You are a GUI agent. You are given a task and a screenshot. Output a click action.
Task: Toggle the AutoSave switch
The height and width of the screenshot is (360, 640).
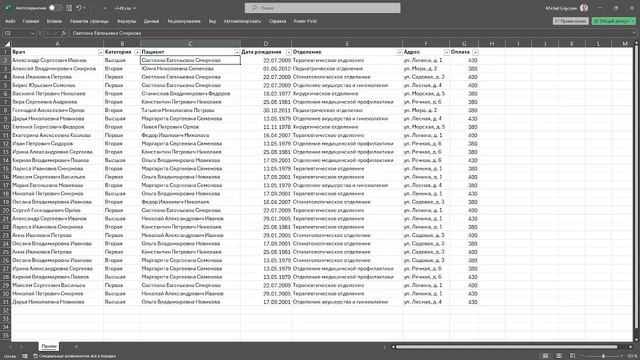click(55, 8)
